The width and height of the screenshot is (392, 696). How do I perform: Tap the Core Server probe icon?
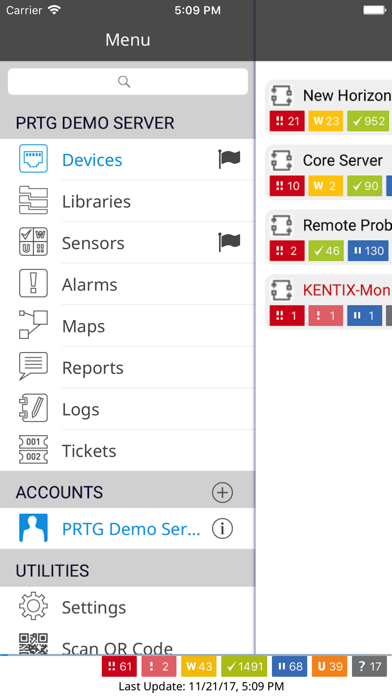[282, 160]
